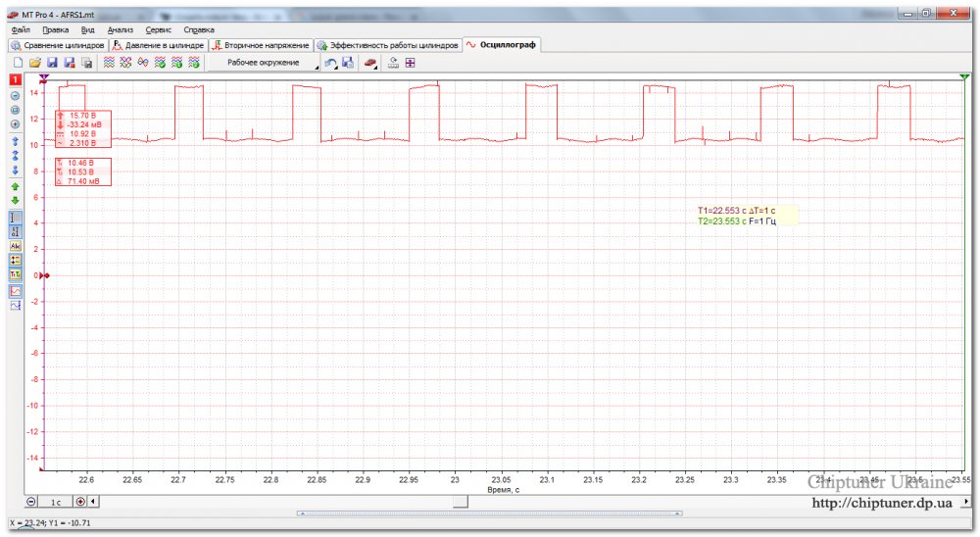980x537 pixels.
Task: Toggle the vertical cursor ruler tool
Action: pos(15,217)
